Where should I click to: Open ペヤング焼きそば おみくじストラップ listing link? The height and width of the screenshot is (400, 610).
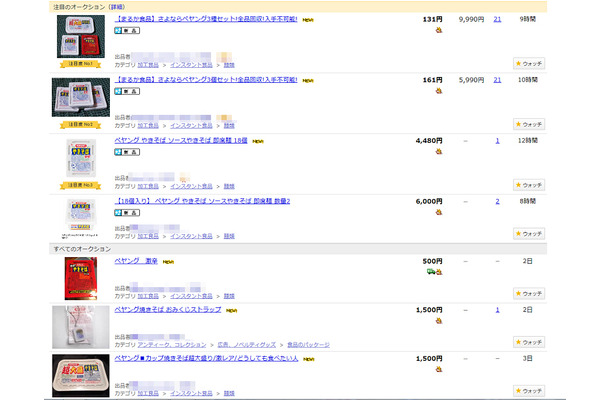click(x=168, y=309)
